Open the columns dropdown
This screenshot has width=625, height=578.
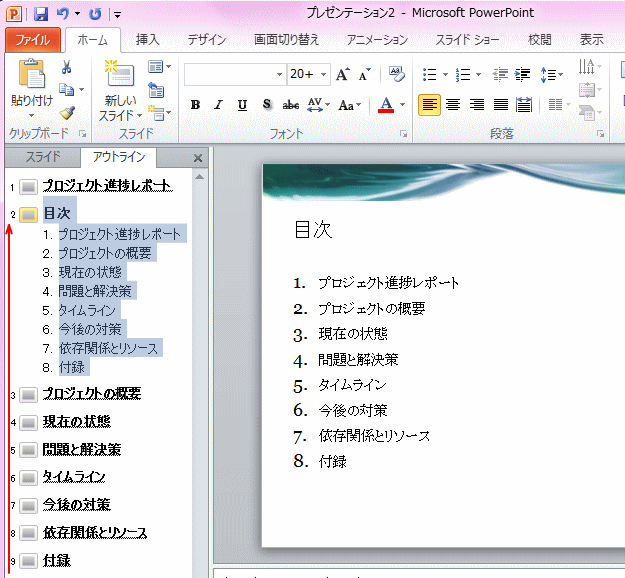coord(559,105)
